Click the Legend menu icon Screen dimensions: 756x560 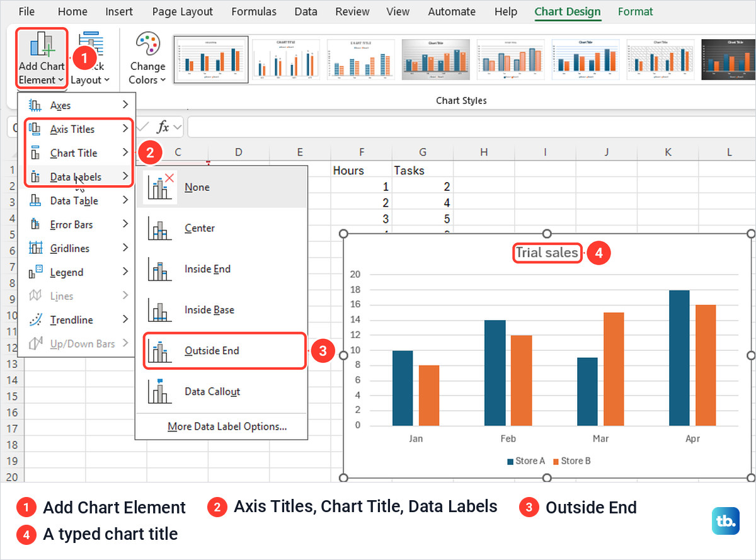[36, 272]
